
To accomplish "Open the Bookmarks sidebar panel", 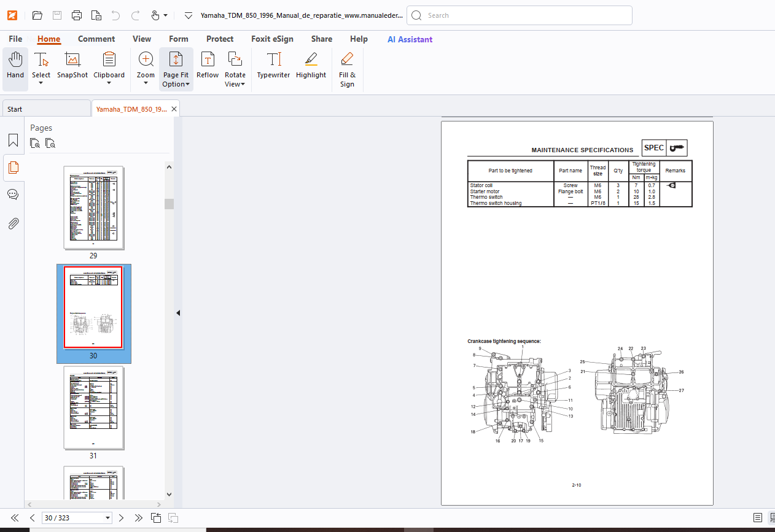I will point(13,141).
